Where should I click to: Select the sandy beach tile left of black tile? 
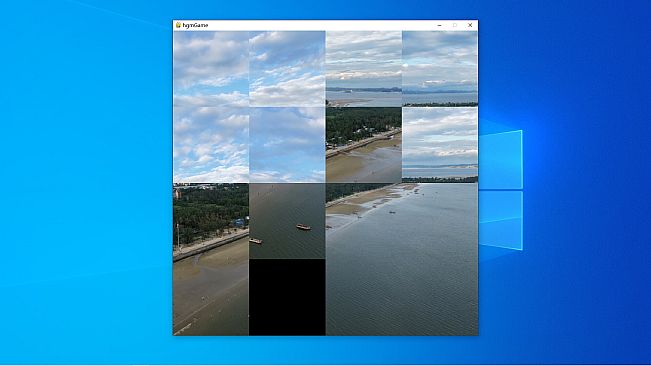click(x=211, y=297)
